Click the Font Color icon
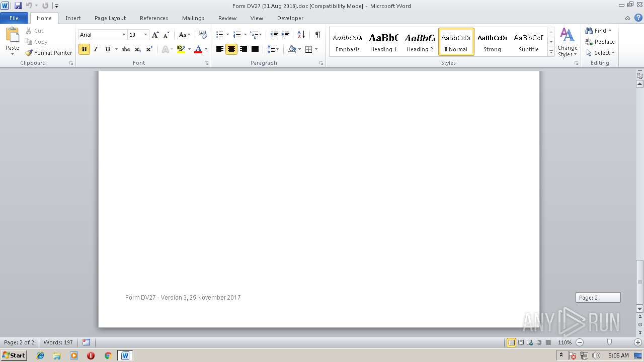The height and width of the screenshot is (362, 644). click(198, 49)
